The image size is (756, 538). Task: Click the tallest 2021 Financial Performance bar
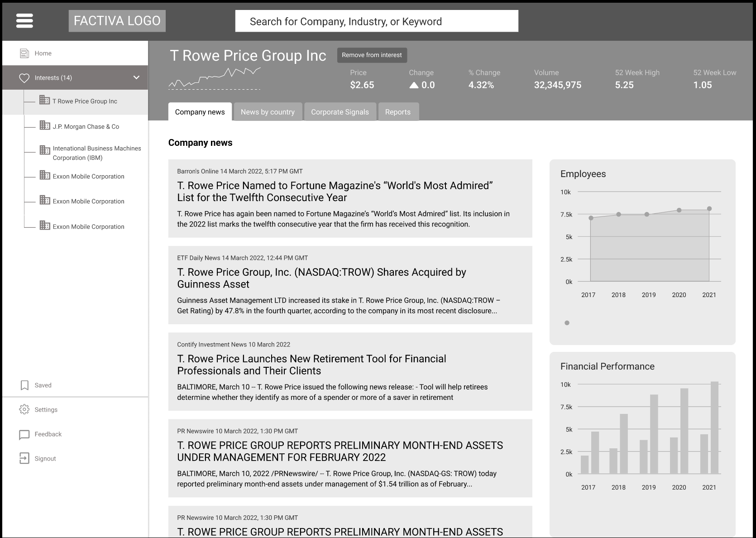(714, 428)
